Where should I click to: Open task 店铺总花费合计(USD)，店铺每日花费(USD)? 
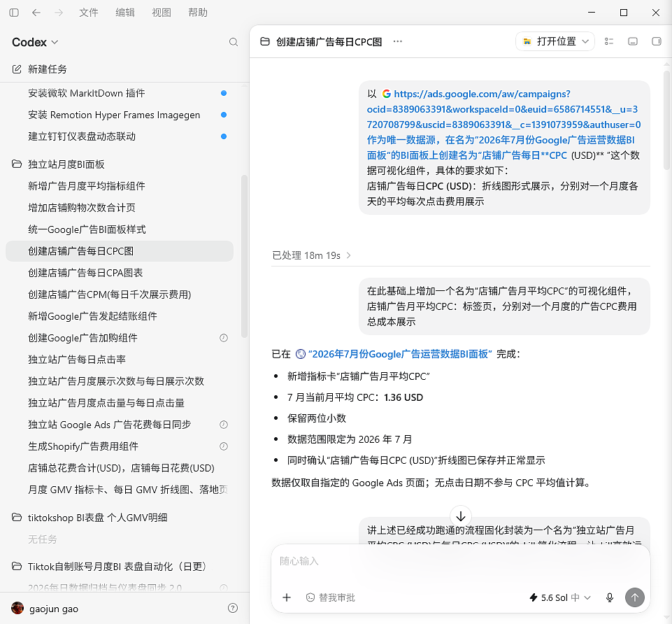pos(120,468)
